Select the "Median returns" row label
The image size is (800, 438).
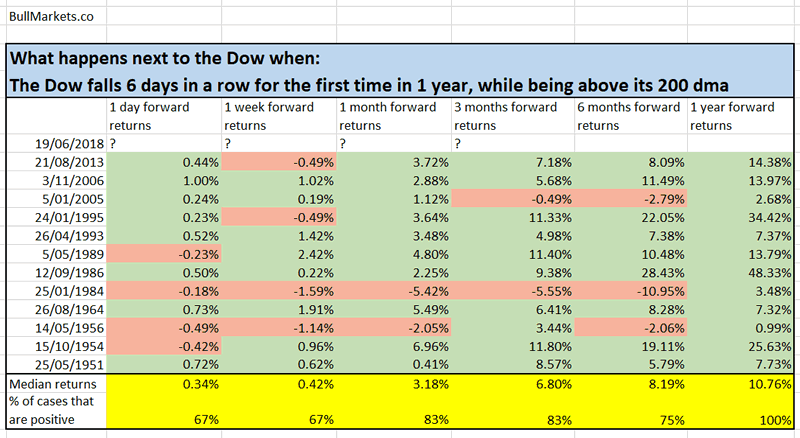[53, 381]
